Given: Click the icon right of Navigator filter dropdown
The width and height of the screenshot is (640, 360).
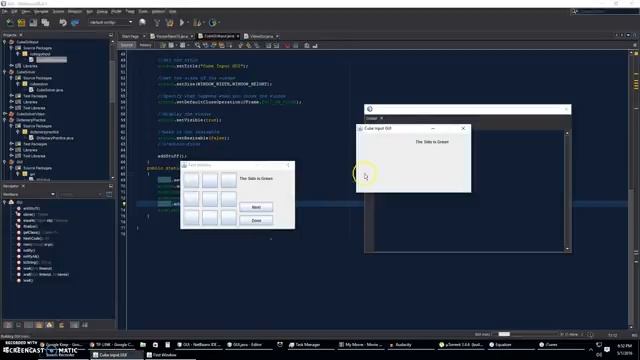Looking at the screenshot, I should click(109, 194).
